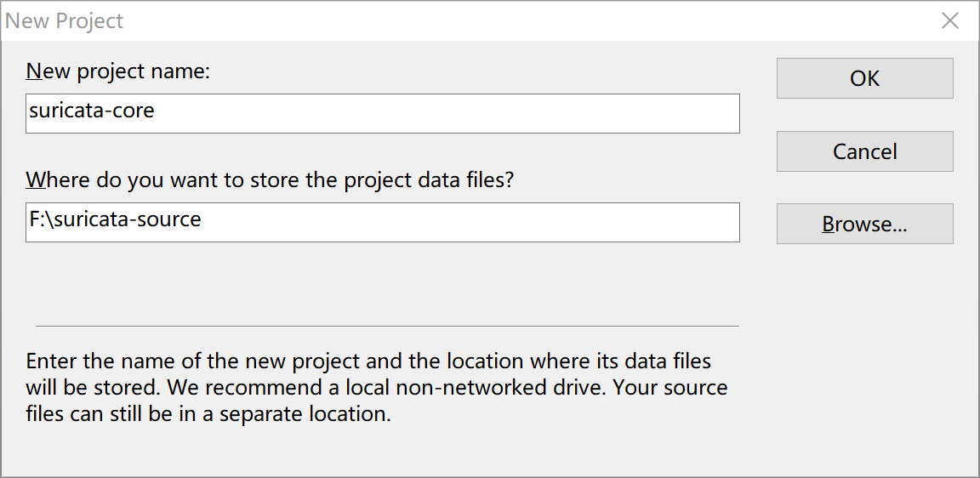Open the Browse... folder picker
The image size is (980, 478).
pyautogui.click(x=864, y=225)
